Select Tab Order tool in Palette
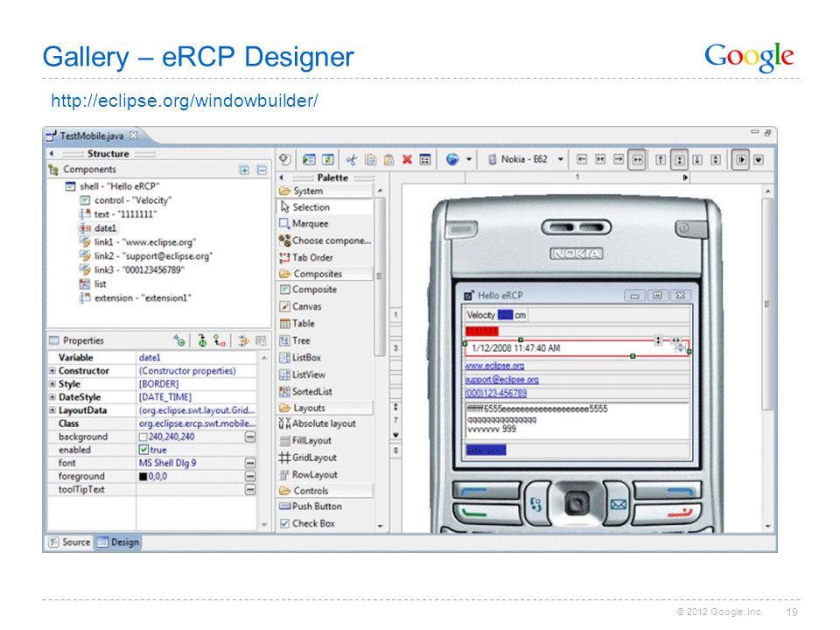Screen dimensions: 840x630 [x=306, y=257]
